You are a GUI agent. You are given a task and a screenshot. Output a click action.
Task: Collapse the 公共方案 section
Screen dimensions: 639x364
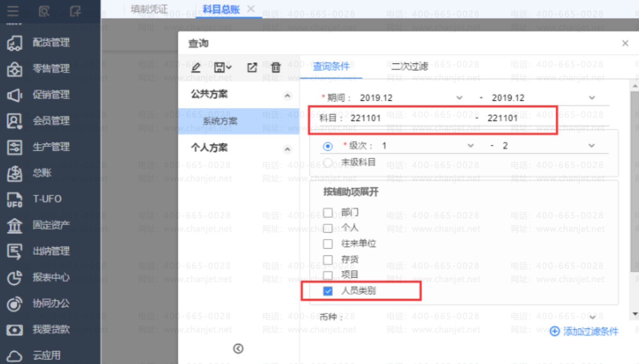287,96
